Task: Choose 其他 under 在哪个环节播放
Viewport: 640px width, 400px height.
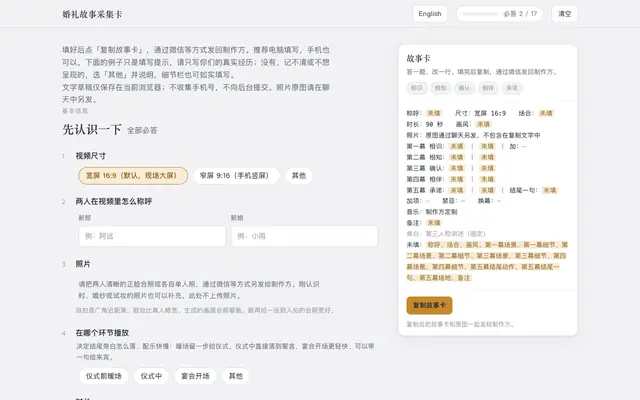Action: [x=236, y=376]
